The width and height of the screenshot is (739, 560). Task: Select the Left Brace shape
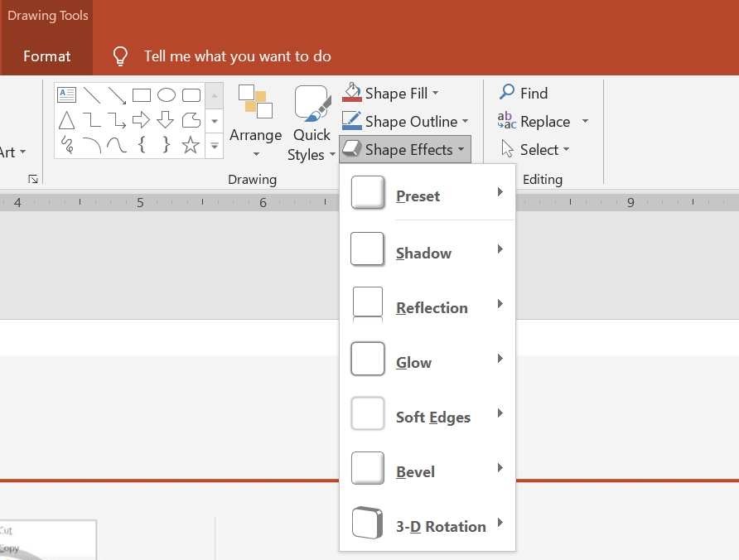142,146
